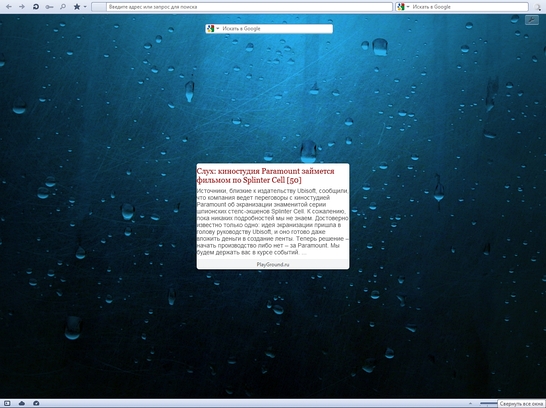
Task: Reload the page with the refresh icon
Action: [x=36, y=7]
